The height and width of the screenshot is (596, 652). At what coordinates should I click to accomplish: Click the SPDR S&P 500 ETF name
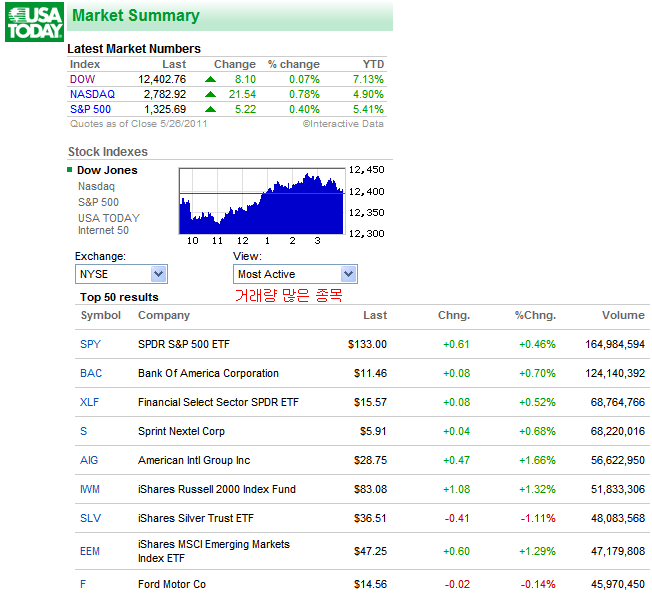[x=184, y=344]
